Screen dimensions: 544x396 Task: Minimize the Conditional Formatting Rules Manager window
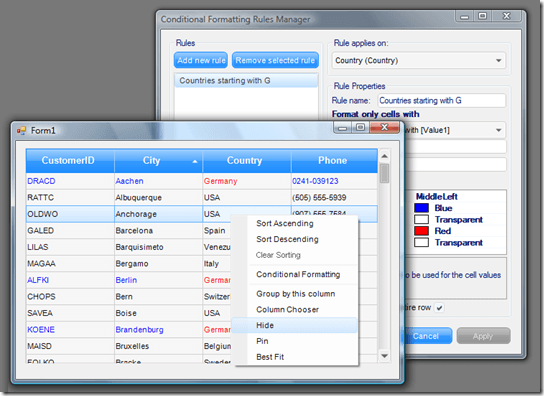[465, 16]
